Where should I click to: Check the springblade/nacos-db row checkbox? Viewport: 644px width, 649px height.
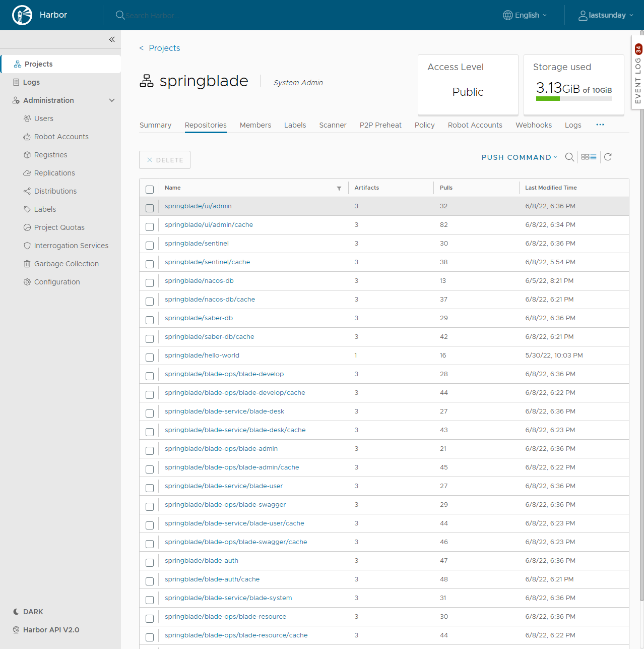(150, 283)
